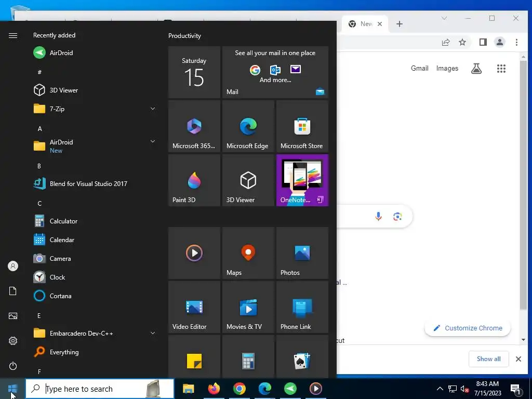Open AirDroid from Recently added

pos(95,52)
